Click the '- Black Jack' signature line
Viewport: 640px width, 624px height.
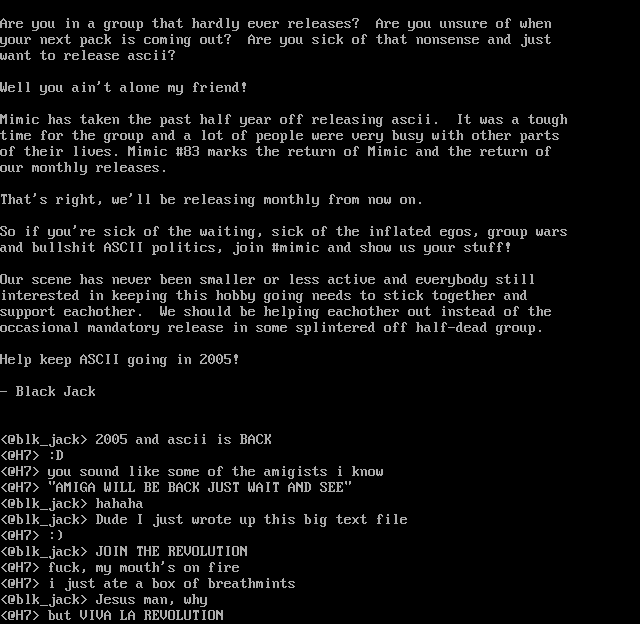pyautogui.click(x=48, y=391)
